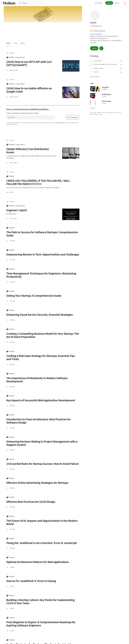Screen dimensions: 129x644
Task: Open the ChatGPT list thumbnail
Action: 95,89
